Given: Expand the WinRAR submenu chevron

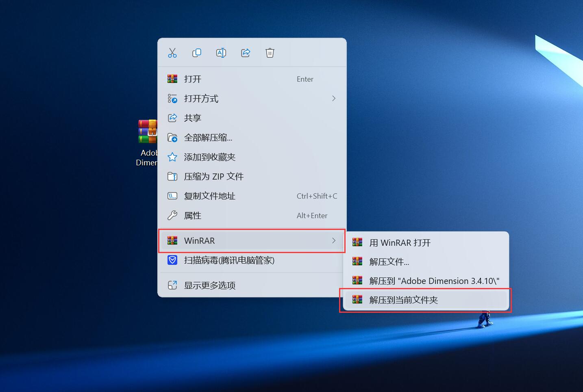Looking at the screenshot, I should tap(333, 241).
